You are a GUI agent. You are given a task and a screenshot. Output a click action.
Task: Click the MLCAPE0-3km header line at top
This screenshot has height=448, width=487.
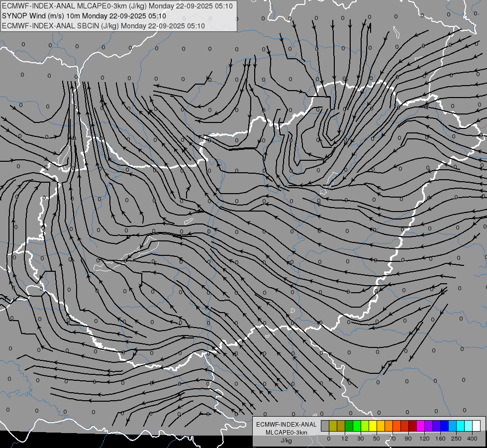click(x=117, y=6)
